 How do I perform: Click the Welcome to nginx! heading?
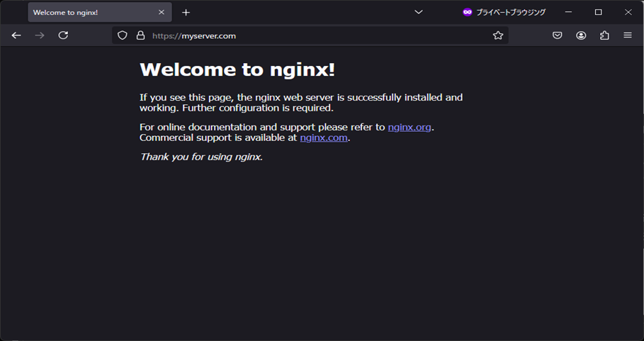pyautogui.click(x=237, y=69)
